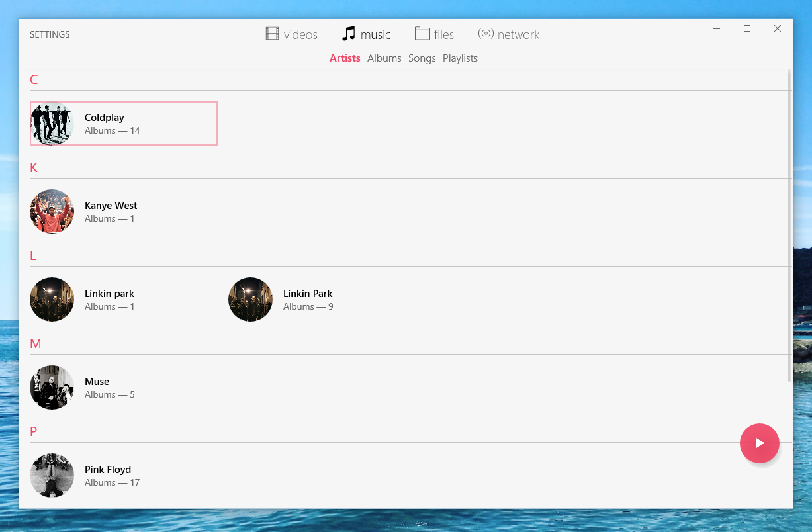Select Linkin park with 1 album
Viewport: 812px width, 532px height.
point(109,299)
